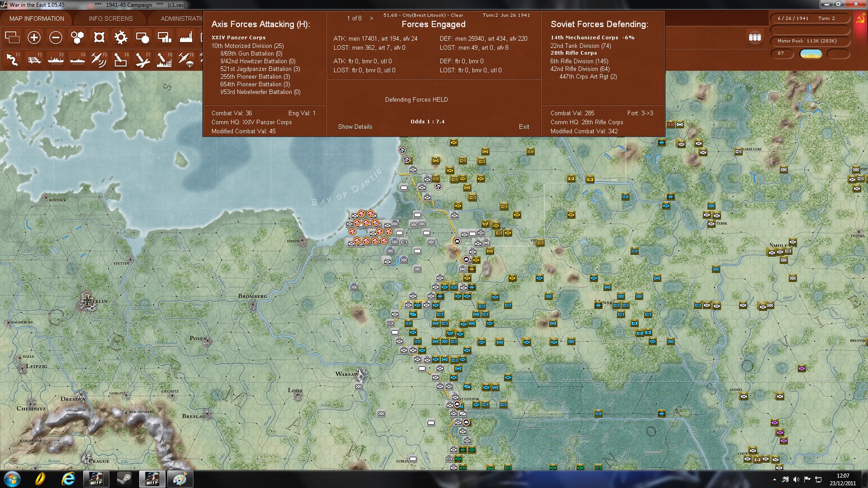Zoom in the map with plus icon
Image resolution: width=868 pixels, height=488 pixels.
point(34,38)
